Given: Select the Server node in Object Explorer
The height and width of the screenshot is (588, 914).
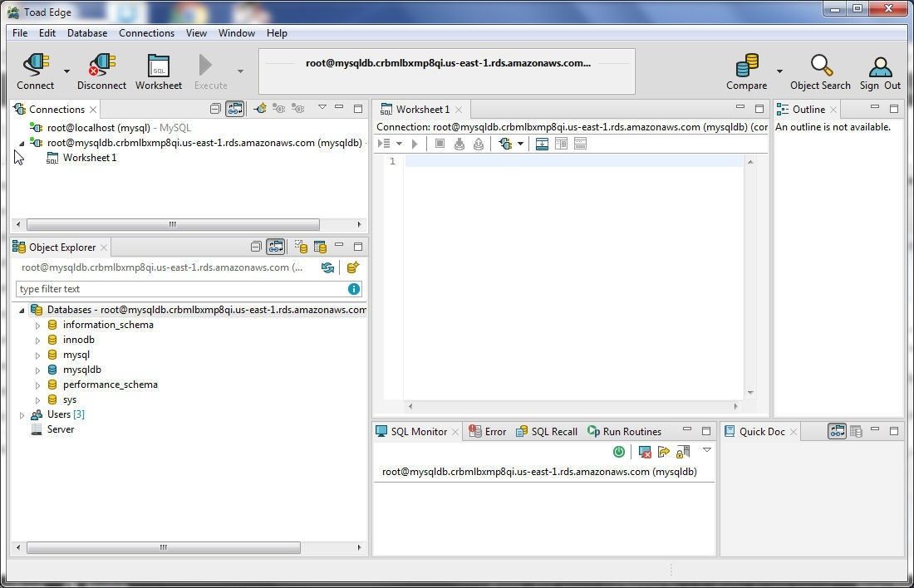Looking at the screenshot, I should pyautogui.click(x=52, y=429).
